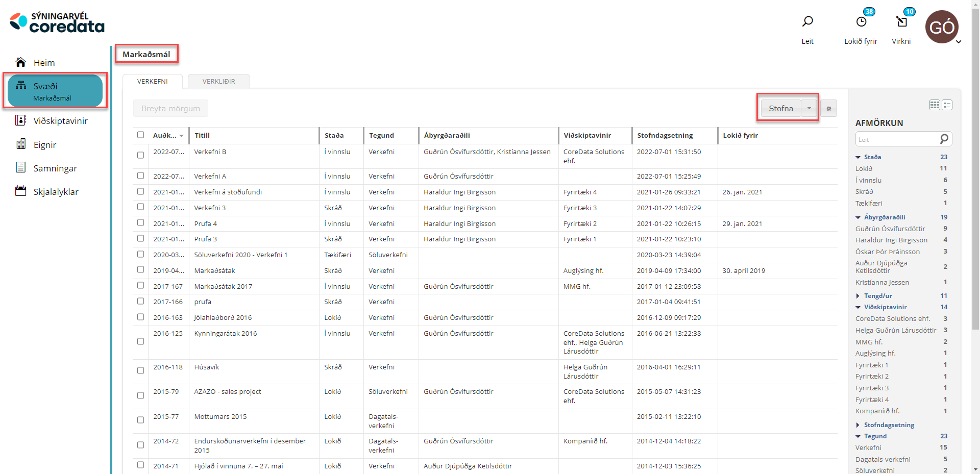Switch to the VERKLIÐIR tab

click(x=218, y=82)
